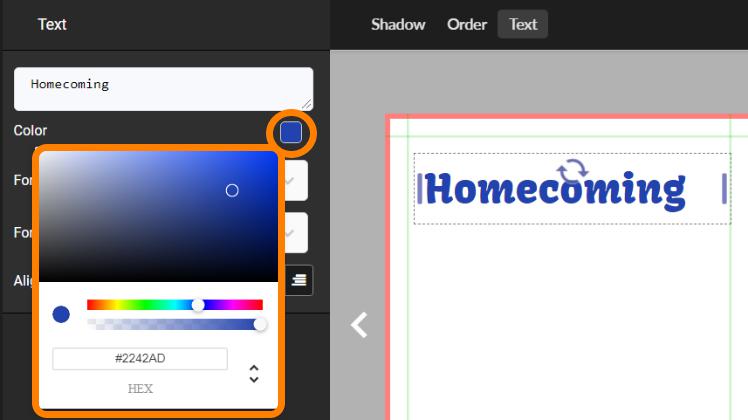Image resolution: width=748 pixels, height=420 pixels.
Task: Click the rotate handle above Homecoming text
Action: 572,171
